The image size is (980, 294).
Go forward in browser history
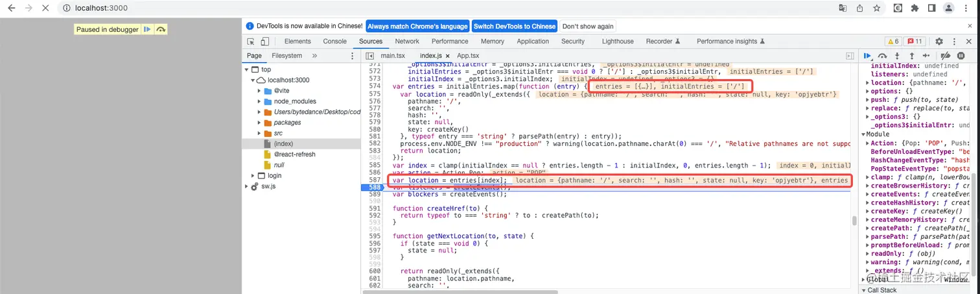[29, 8]
